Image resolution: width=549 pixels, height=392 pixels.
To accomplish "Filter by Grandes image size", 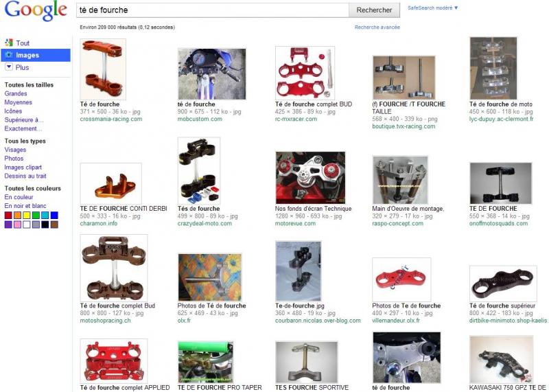I will click(15, 93).
